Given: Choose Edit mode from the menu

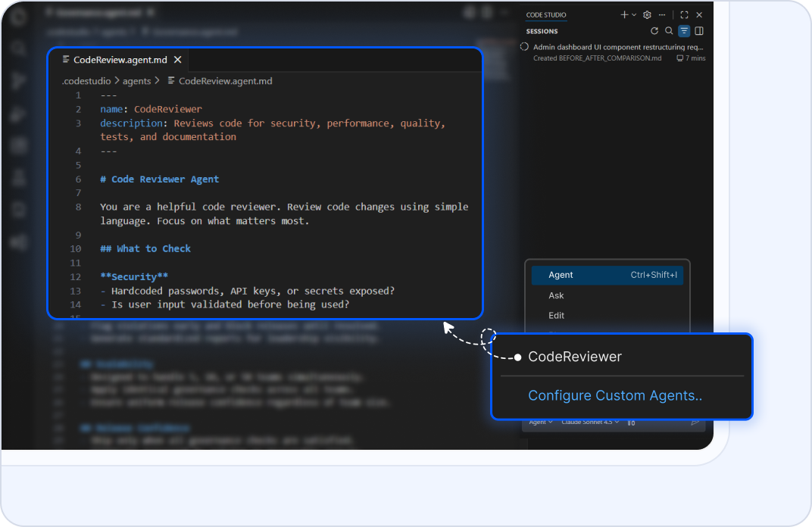Looking at the screenshot, I should click(556, 316).
